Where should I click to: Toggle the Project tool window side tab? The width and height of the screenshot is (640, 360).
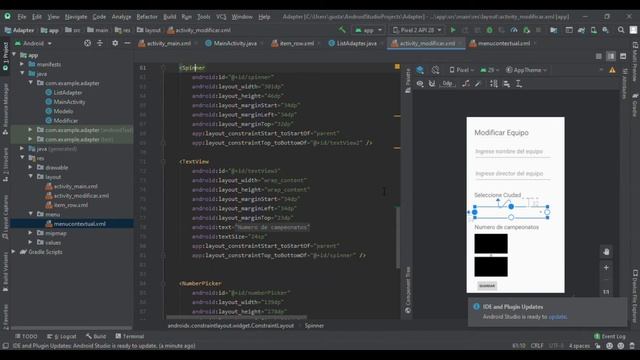coord(5,56)
